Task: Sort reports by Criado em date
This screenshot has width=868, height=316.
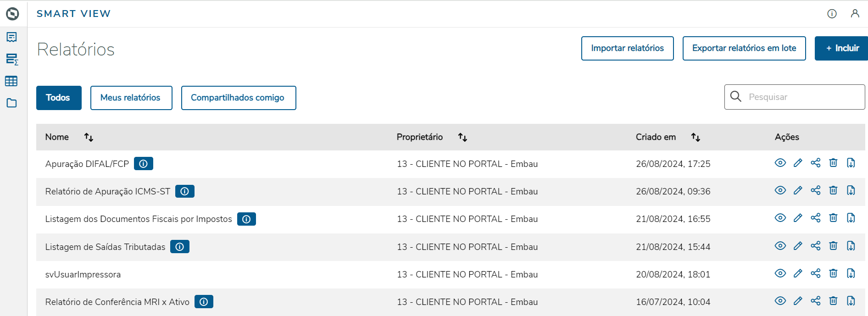Action: (696, 137)
